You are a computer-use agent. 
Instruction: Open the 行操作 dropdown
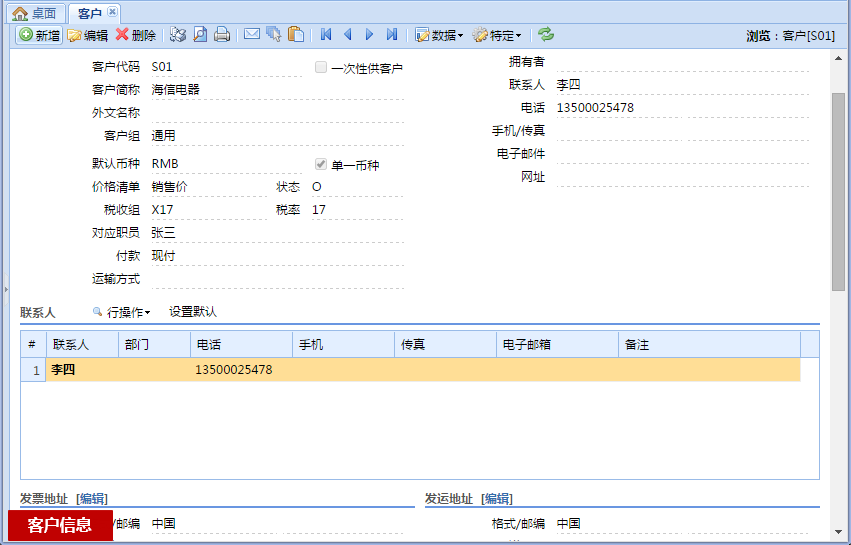point(122,312)
